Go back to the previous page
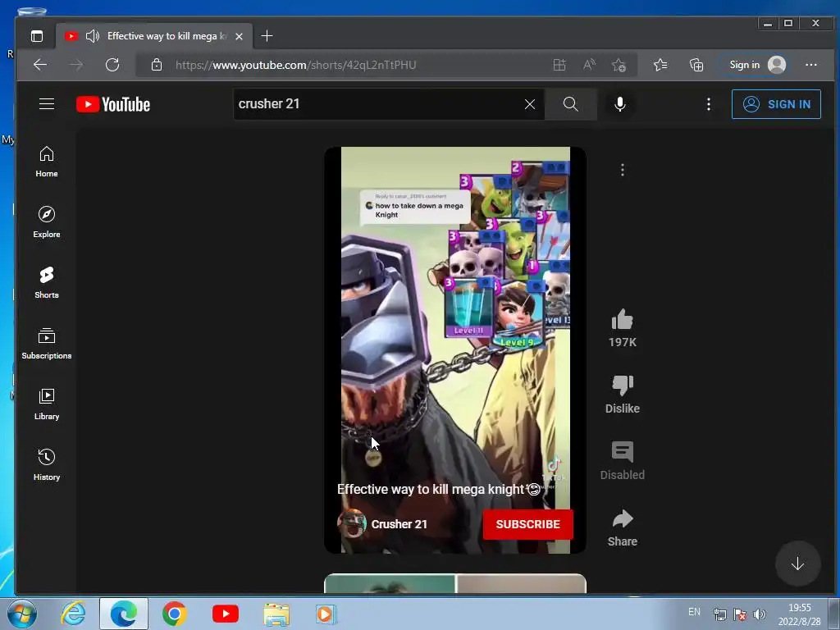840x630 pixels. coord(40,65)
